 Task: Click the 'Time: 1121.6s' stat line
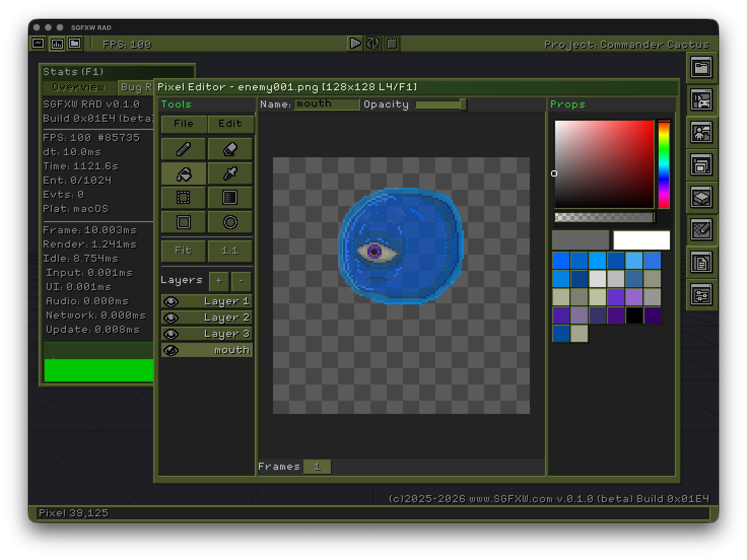tap(81, 166)
